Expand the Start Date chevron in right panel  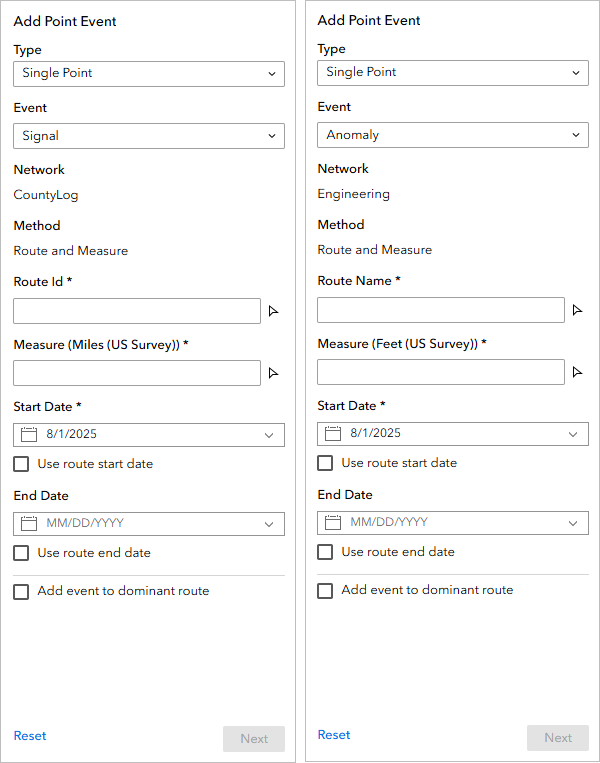(x=573, y=434)
